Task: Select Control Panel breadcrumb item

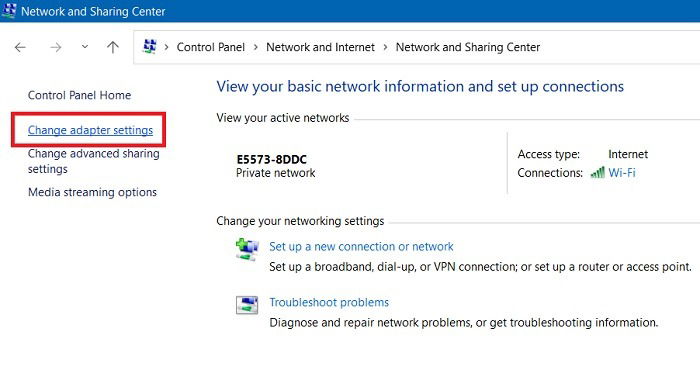Action: [211, 47]
